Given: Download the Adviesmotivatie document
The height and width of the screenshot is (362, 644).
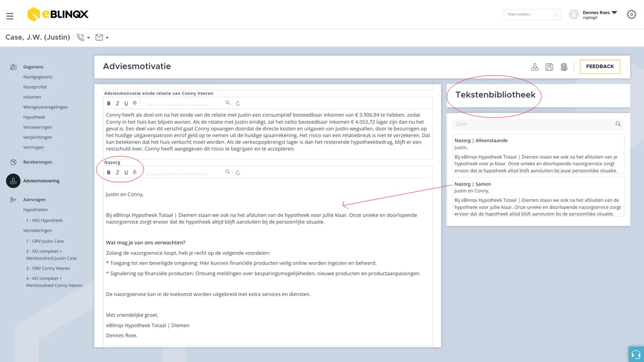Looking at the screenshot, I should [535, 67].
